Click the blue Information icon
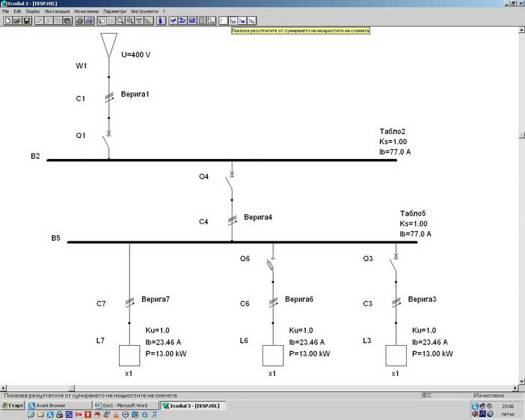The width and height of the screenshot is (525, 420). click(160, 21)
